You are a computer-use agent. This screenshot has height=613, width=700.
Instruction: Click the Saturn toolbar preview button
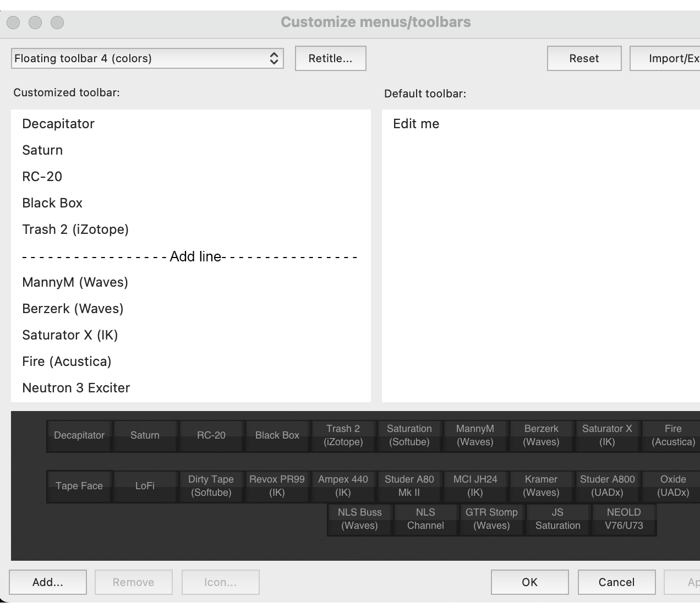pyautogui.click(x=145, y=435)
